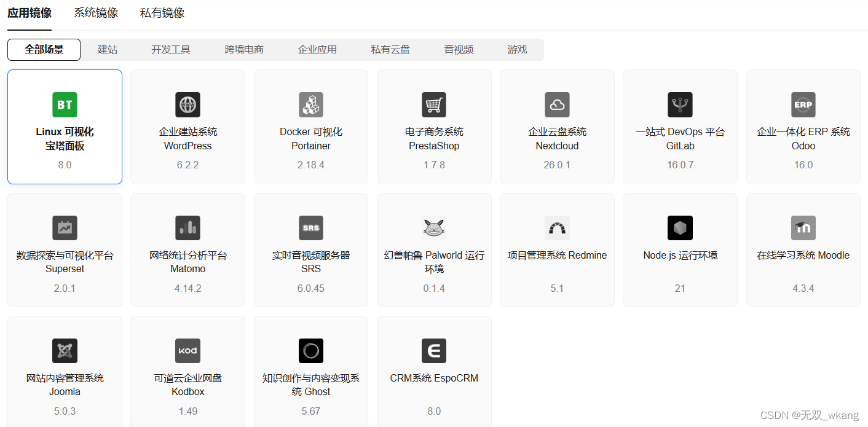
Task: Click Kodbox version 1.49
Action: 187,411
